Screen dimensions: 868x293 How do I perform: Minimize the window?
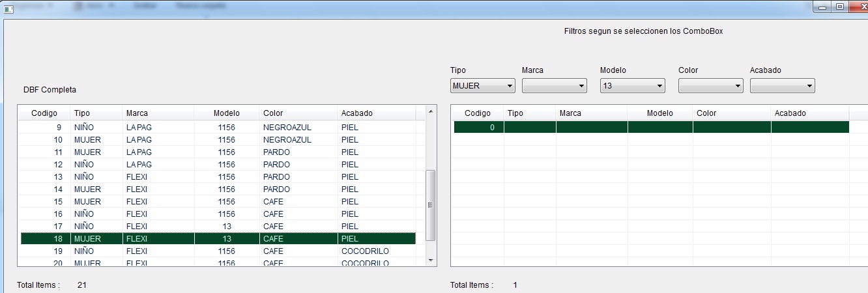point(823,7)
